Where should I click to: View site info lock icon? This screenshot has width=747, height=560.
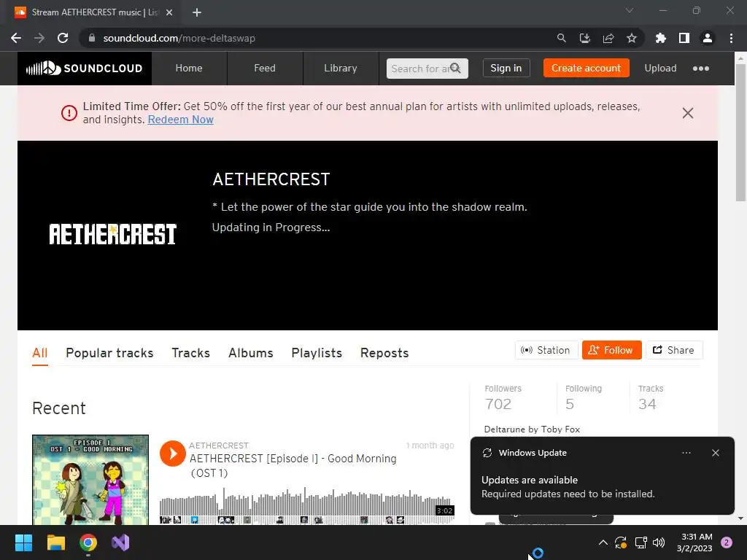[x=92, y=38]
